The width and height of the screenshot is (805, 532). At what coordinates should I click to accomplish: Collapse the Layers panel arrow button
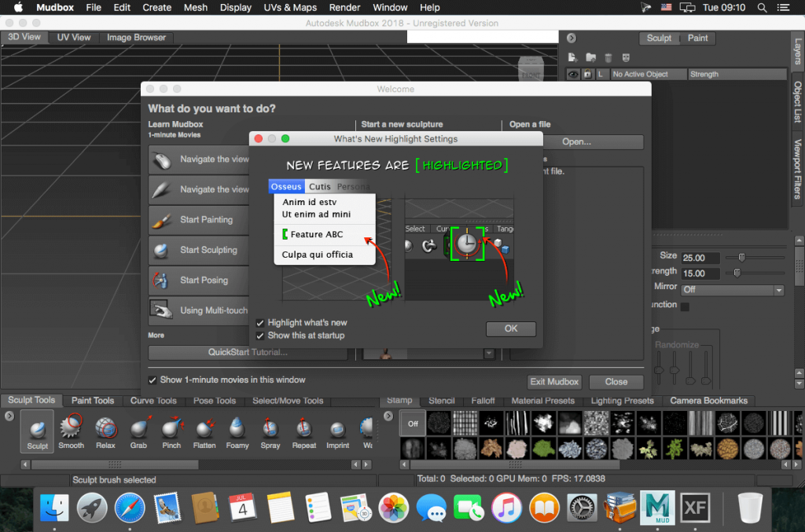coord(571,38)
